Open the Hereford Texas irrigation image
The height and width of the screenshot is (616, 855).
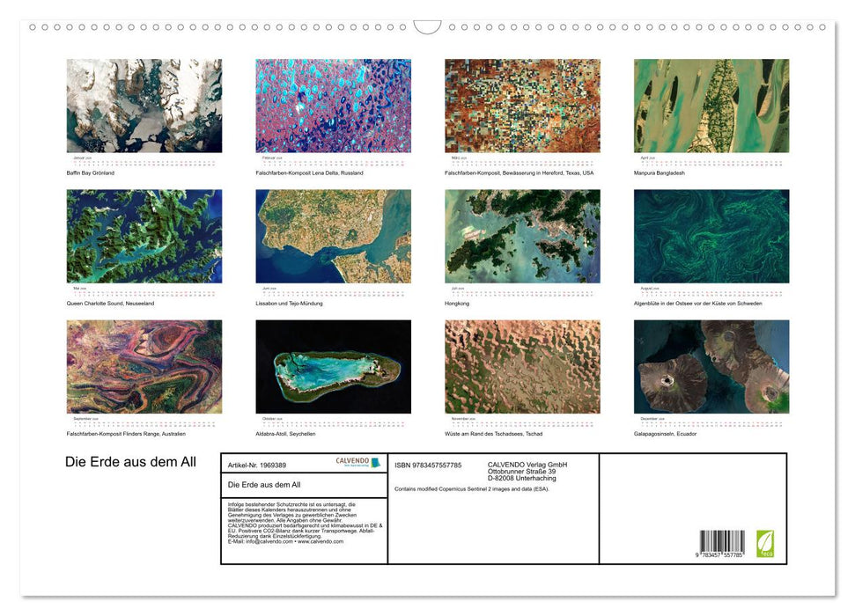[x=522, y=106]
